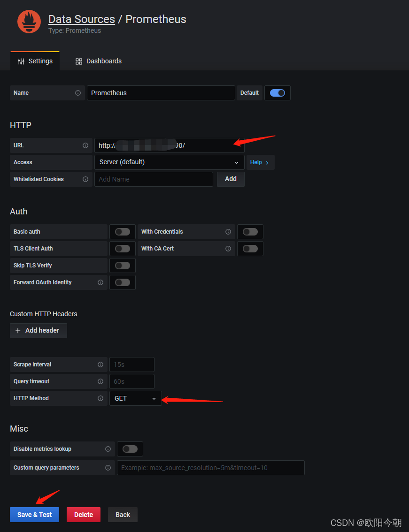The image size is (409, 532).
Task: Click the Query timeout info icon
Action: point(100,381)
